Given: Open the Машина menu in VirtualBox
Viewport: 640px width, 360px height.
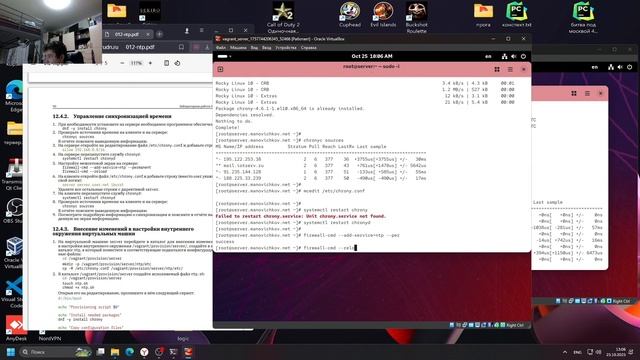Looking at the screenshot, I should pos(238,48).
